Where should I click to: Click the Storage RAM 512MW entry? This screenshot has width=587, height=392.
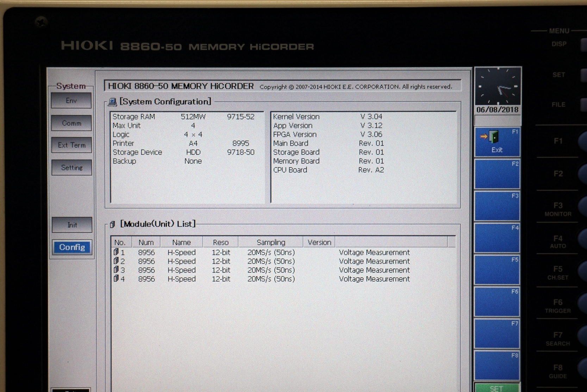point(183,117)
